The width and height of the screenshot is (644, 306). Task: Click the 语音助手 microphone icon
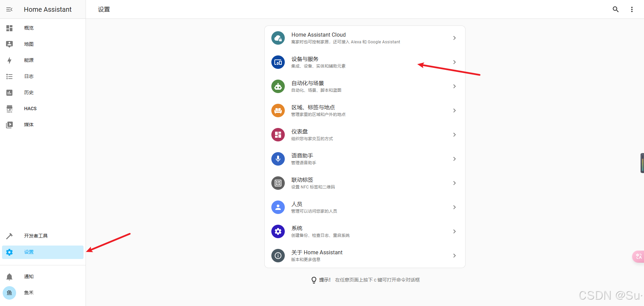[x=278, y=159]
